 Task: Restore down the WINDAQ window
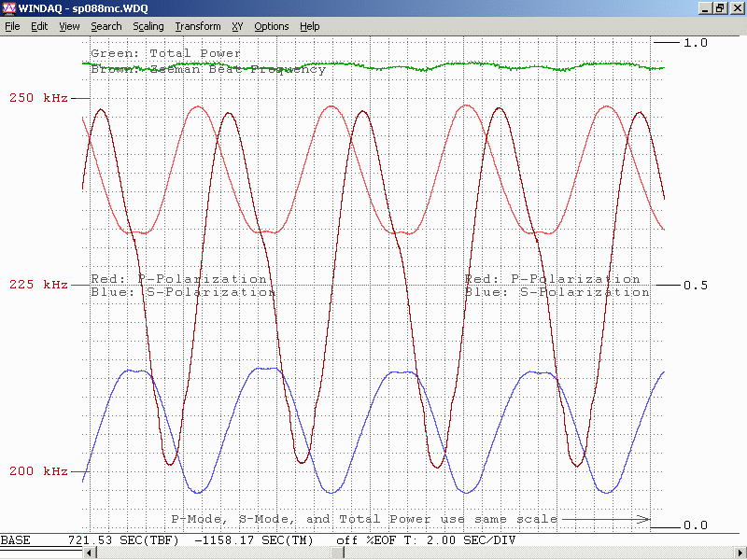pyautogui.click(x=720, y=8)
